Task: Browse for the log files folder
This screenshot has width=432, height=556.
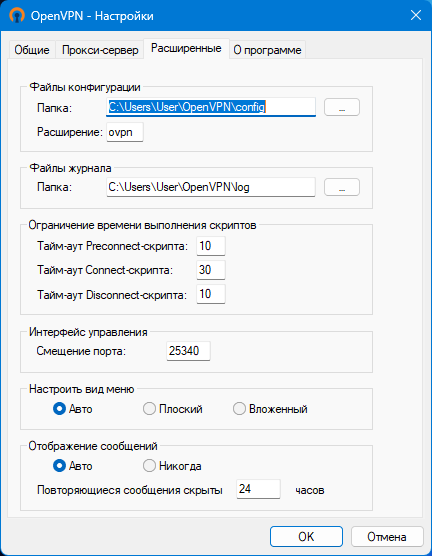Action: 342,187
